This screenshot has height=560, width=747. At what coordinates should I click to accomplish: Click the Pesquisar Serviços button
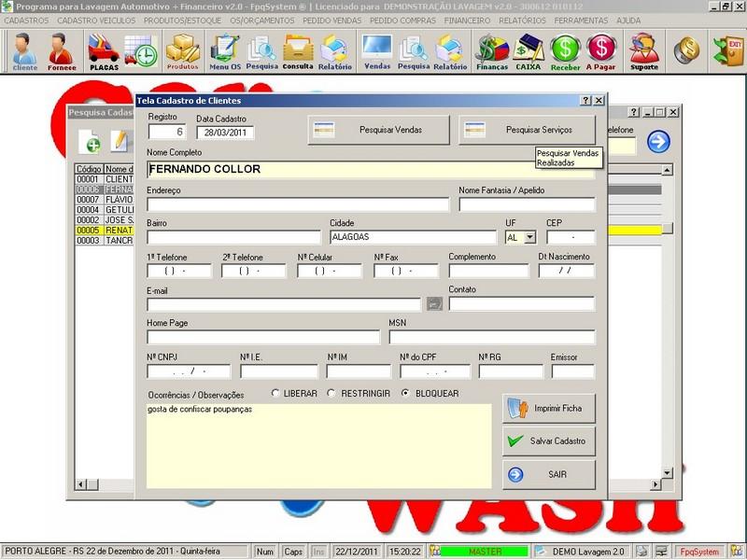tap(527, 130)
